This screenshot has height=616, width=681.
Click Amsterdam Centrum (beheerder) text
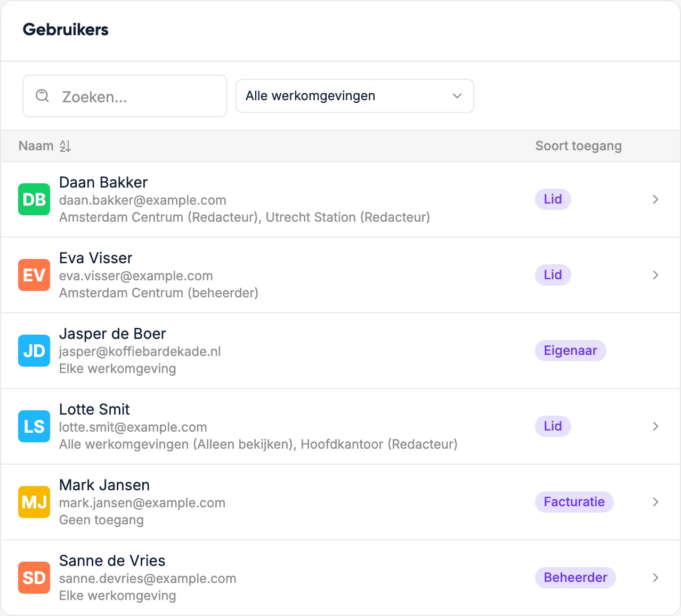coord(159,293)
